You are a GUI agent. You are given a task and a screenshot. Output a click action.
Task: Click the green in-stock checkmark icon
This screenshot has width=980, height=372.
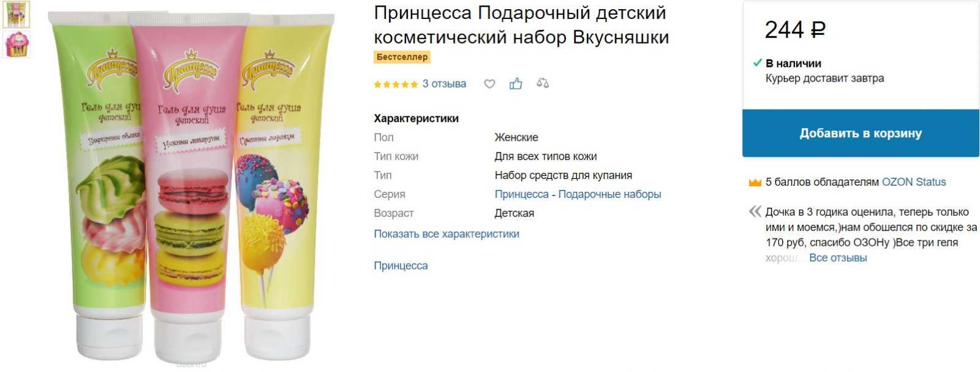[757, 63]
